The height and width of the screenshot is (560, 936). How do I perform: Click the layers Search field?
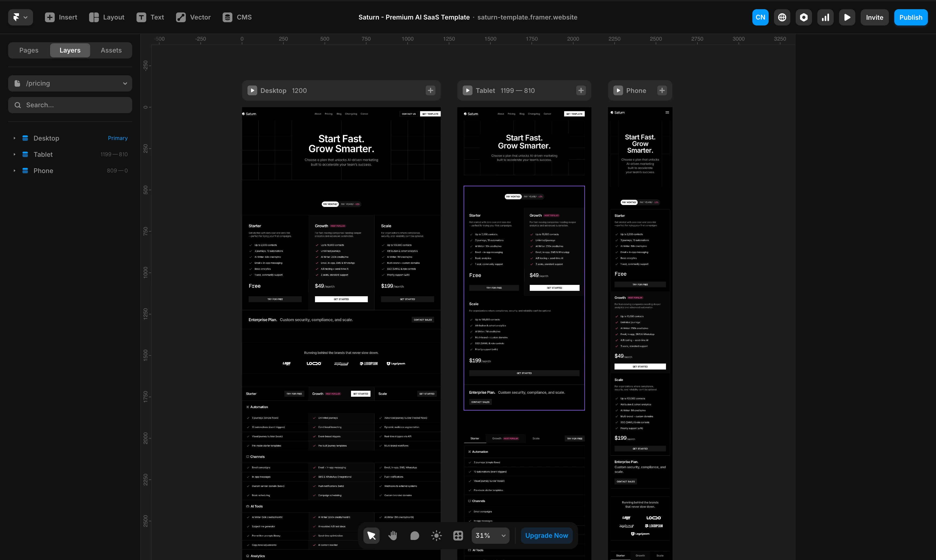coord(70,105)
